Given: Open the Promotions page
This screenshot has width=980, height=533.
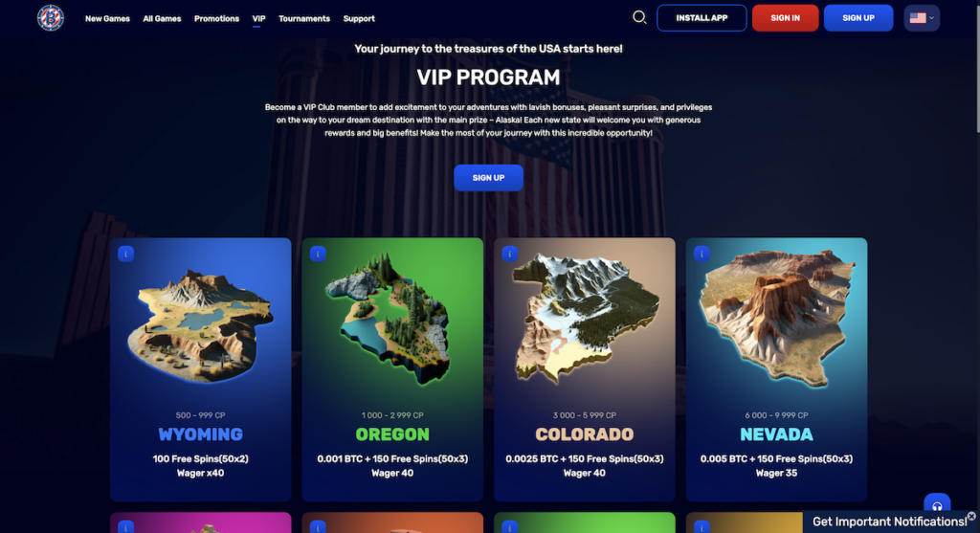Looking at the screenshot, I should 216,19.
